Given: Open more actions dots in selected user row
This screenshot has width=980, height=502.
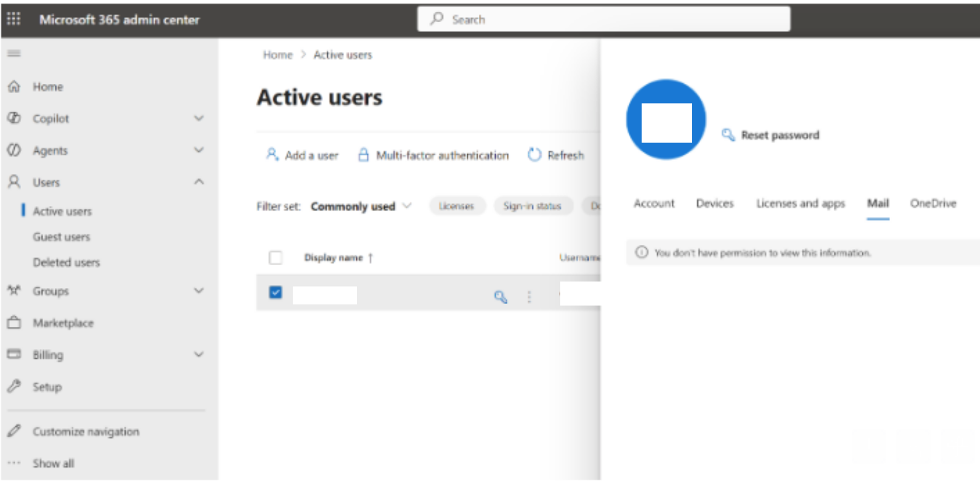Looking at the screenshot, I should 529,297.
